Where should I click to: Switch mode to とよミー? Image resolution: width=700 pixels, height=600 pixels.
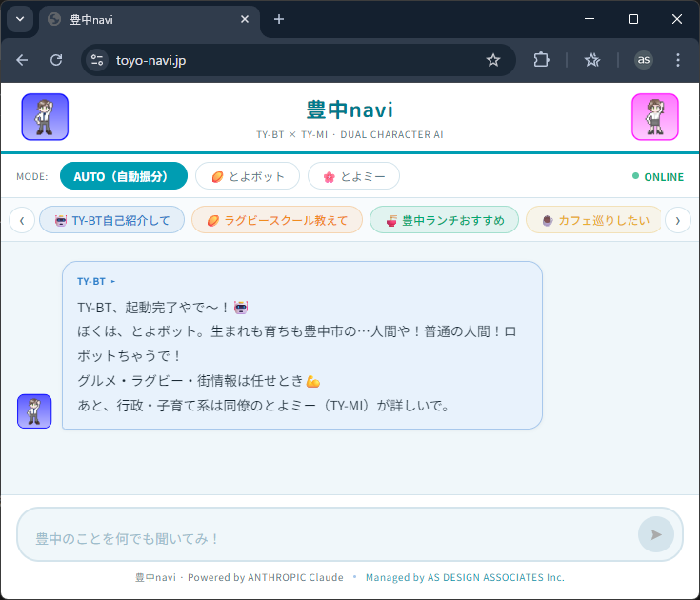(x=353, y=176)
